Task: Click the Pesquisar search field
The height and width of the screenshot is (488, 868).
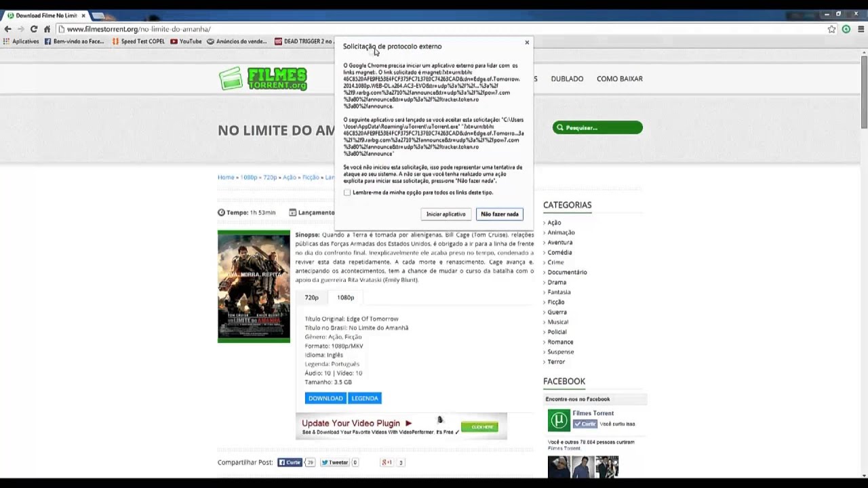Action: tap(597, 127)
